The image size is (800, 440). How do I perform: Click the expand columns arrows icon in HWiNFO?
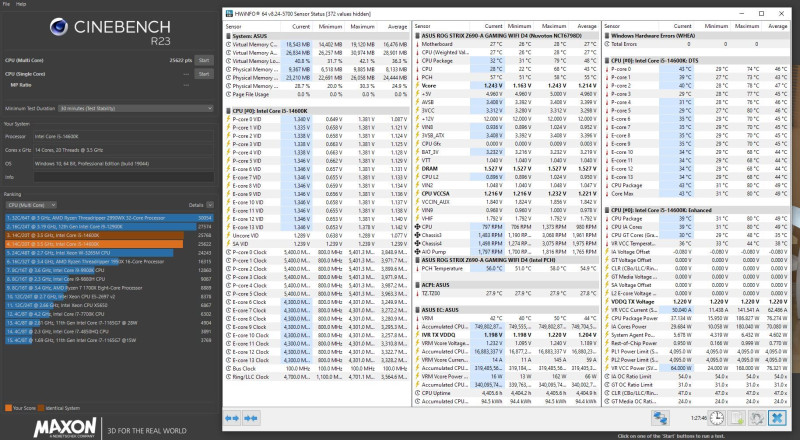click(x=232, y=419)
